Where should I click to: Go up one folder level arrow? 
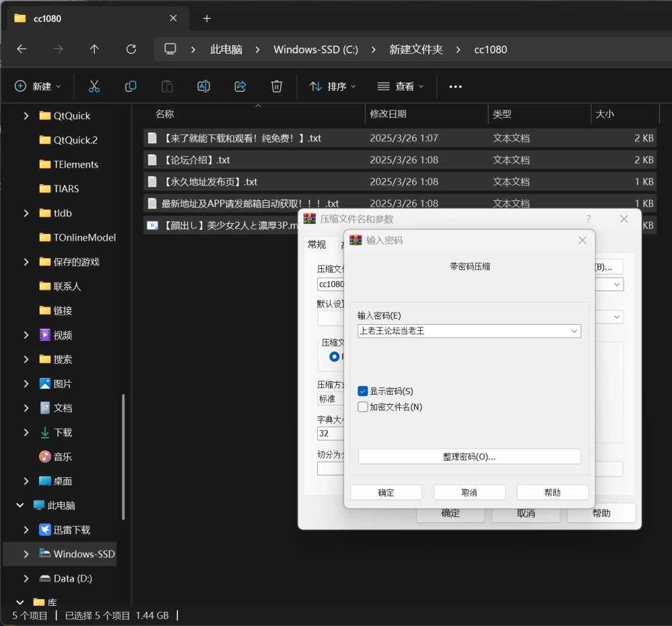point(94,49)
